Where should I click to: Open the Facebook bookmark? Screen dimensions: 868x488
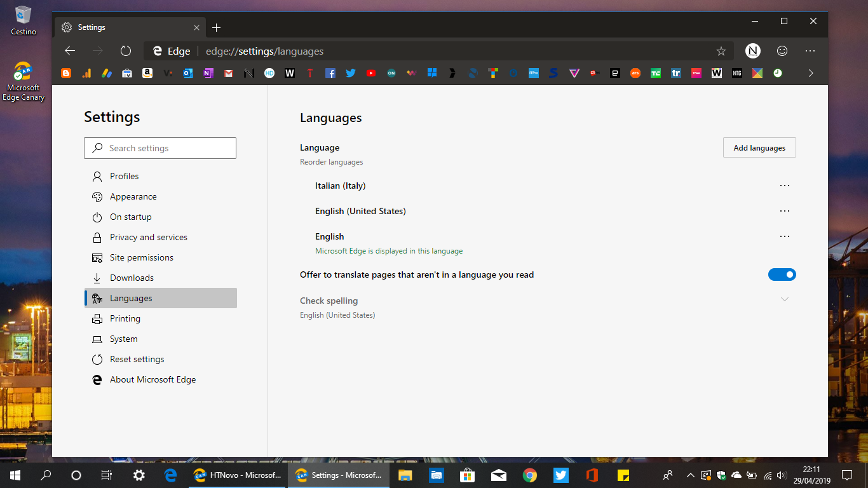point(330,73)
